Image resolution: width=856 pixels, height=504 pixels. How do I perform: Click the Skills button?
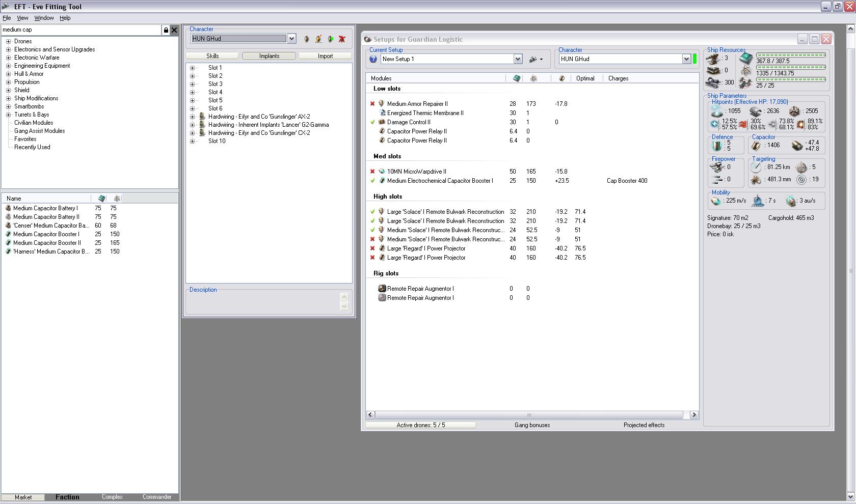click(x=212, y=56)
